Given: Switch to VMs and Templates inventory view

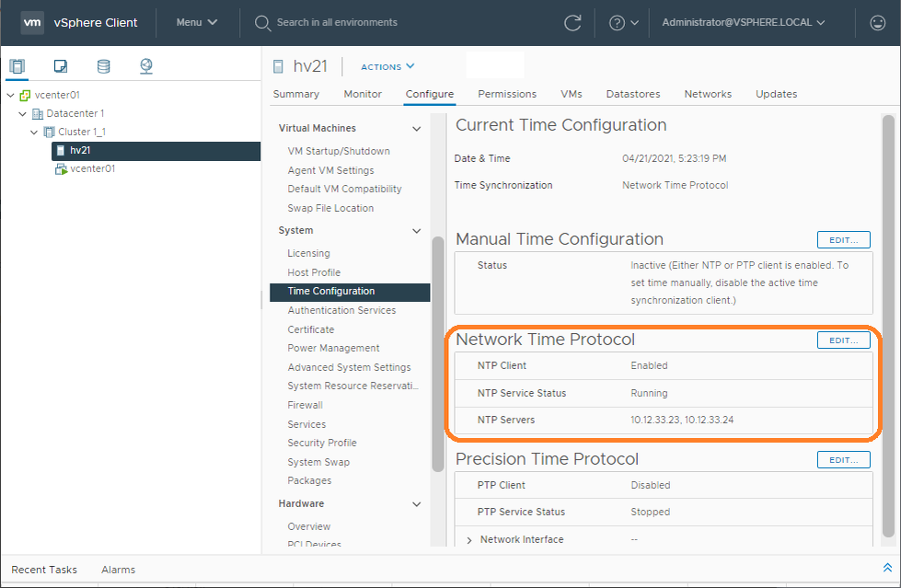Looking at the screenshot, I should pyautogui.click(x=61, y=66).
